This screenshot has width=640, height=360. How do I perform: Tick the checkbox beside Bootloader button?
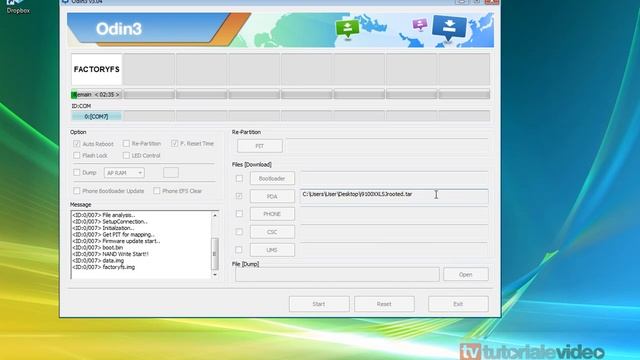(x=239, y=178)
